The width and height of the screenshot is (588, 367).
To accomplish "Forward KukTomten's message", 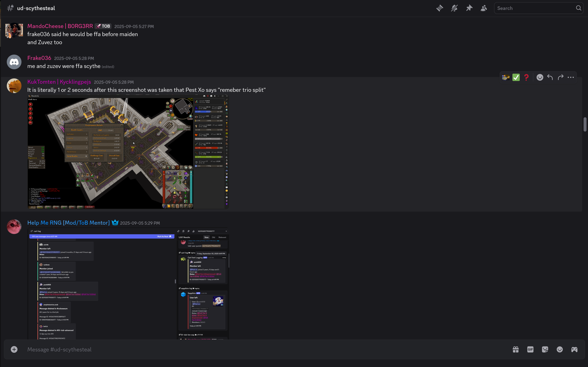I will (x=560, y=78).
